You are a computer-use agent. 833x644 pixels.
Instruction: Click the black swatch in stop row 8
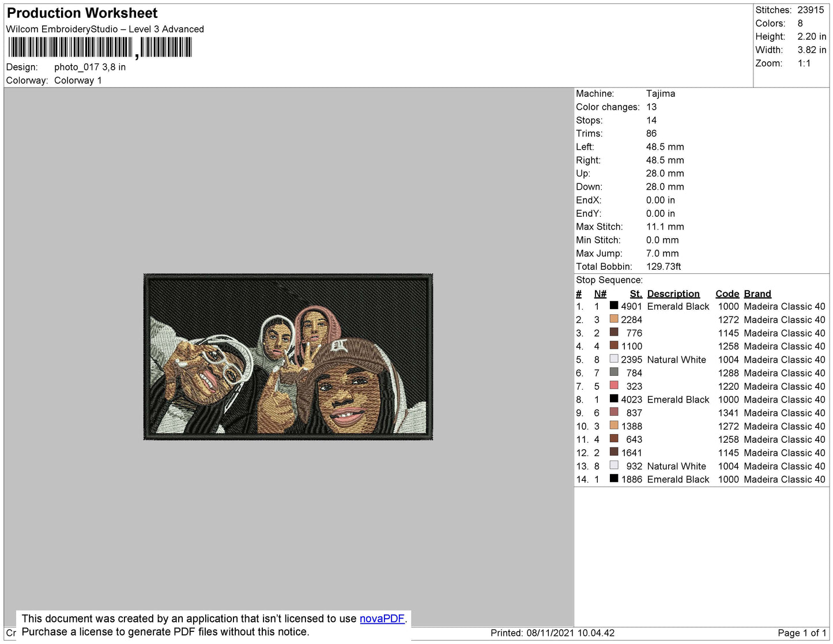[x=614, y=398]
